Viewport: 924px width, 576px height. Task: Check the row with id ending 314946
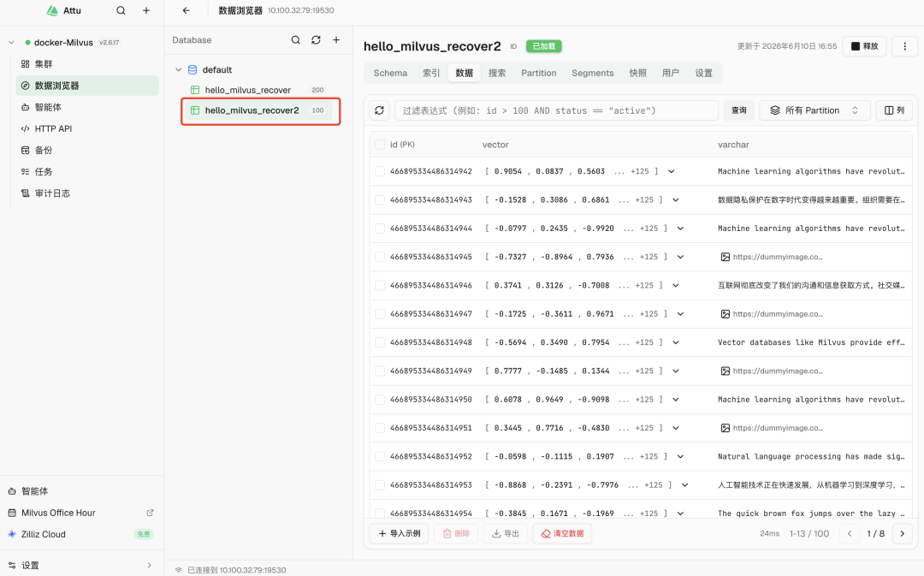(x=380, y=285)
